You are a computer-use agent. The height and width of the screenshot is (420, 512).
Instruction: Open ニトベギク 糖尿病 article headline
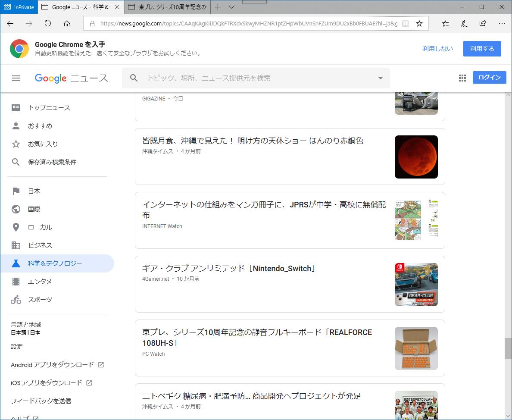point(251,396)
